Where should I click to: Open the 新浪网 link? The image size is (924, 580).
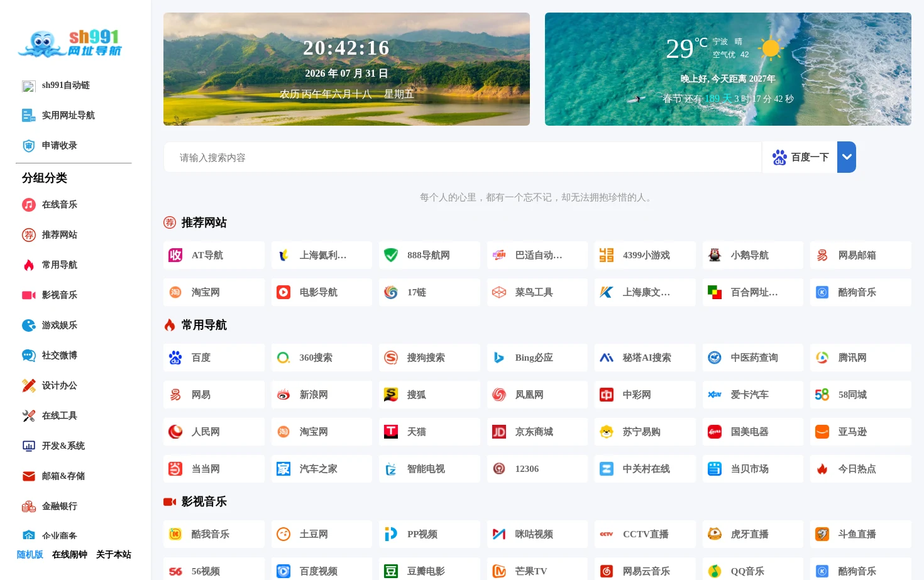click(322, 395)
